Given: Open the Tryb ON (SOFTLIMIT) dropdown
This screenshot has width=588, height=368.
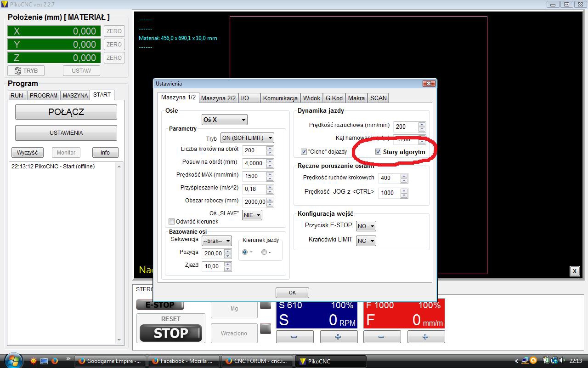Looking at the screenshot, I should [247, 138].
